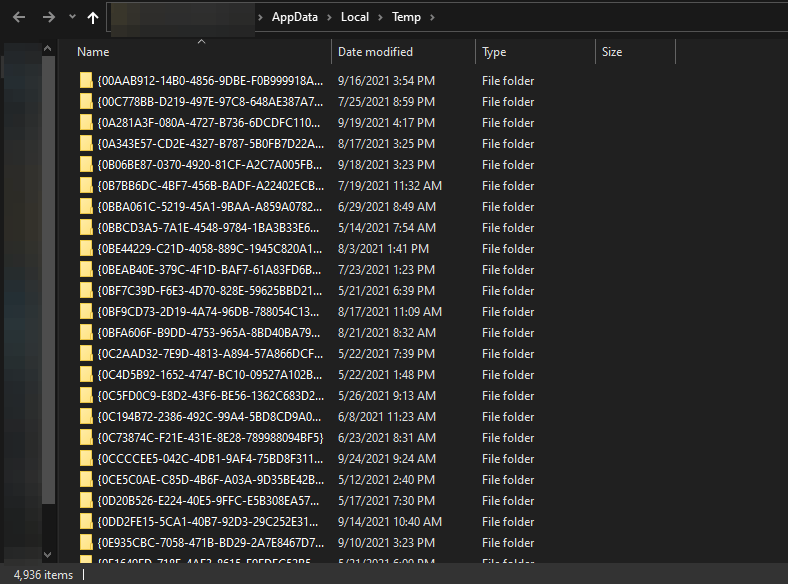Select folder icon of {0CE5C0AE-C85D-4B6F...
This screenshot has width=788, height=584.
[86, 479]
